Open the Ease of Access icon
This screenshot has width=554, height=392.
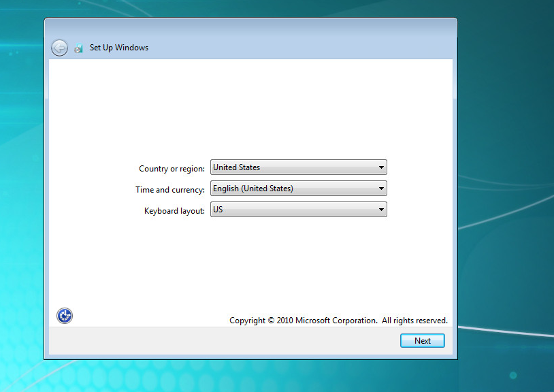65,316
